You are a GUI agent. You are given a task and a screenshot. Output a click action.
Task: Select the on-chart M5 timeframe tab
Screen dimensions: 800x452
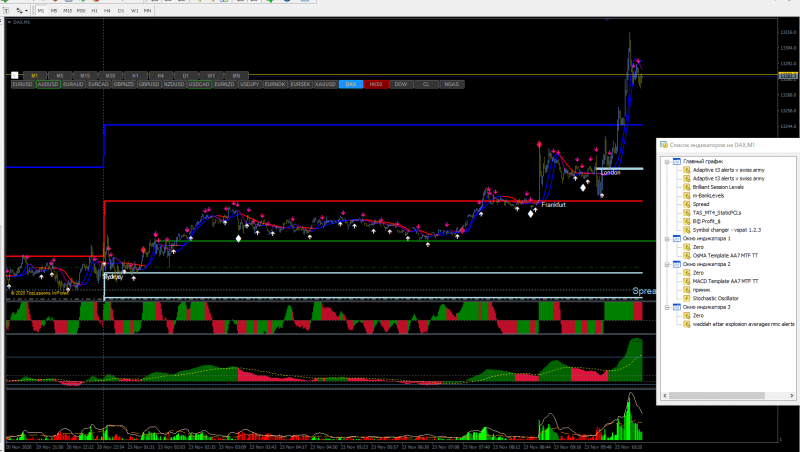click(x=60, y=76)
